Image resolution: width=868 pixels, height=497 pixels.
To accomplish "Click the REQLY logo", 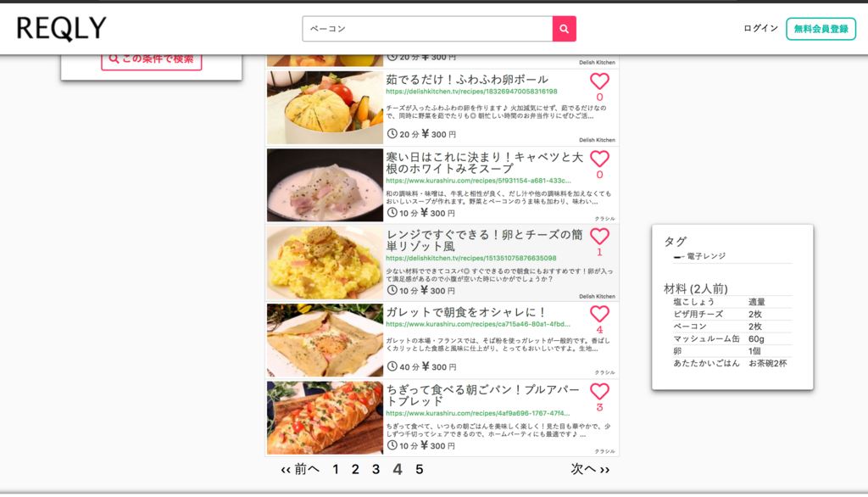I will click(61, 28).
